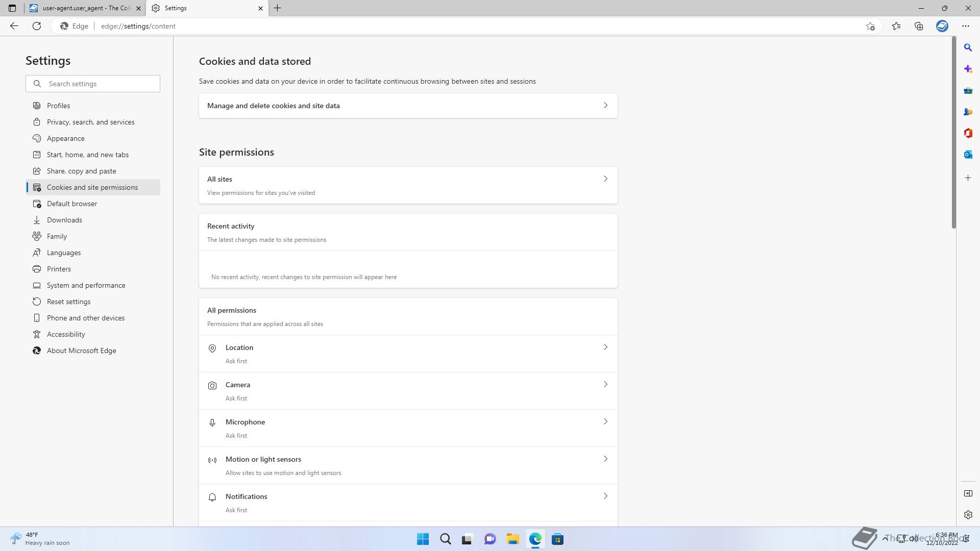Click the browser Refresh icon
This screenshot has height=551, width=980.
point(37,26)
